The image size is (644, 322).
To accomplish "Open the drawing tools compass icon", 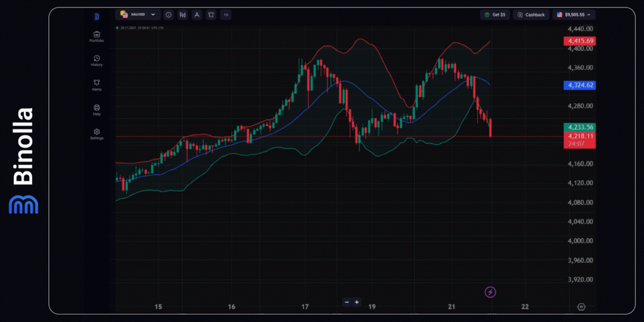I will (197, 14).
